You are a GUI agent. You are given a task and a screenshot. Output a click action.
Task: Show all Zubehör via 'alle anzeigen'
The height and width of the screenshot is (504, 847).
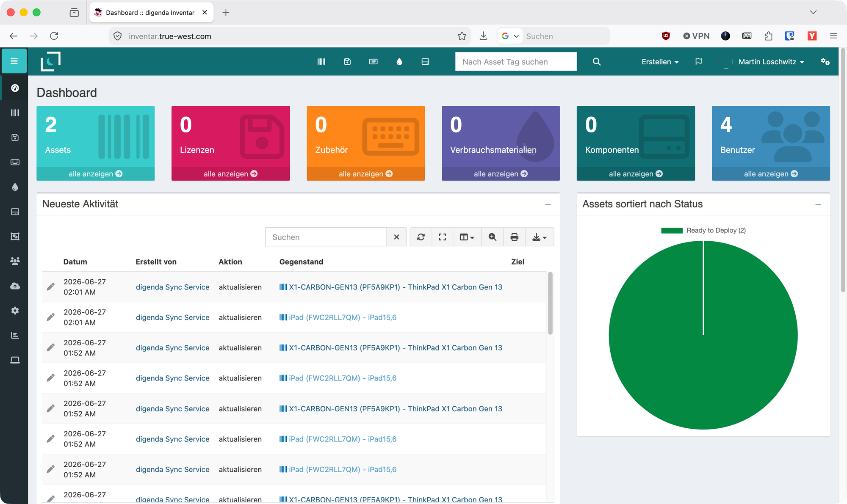(x=365, y=174)
